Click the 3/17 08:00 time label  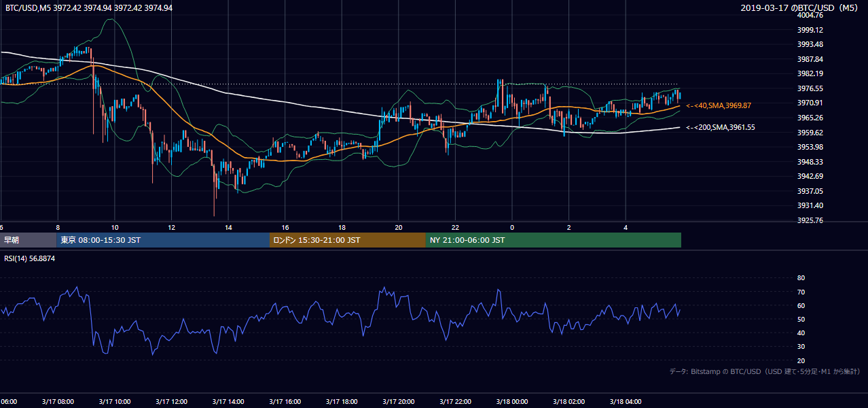point(57,401)
